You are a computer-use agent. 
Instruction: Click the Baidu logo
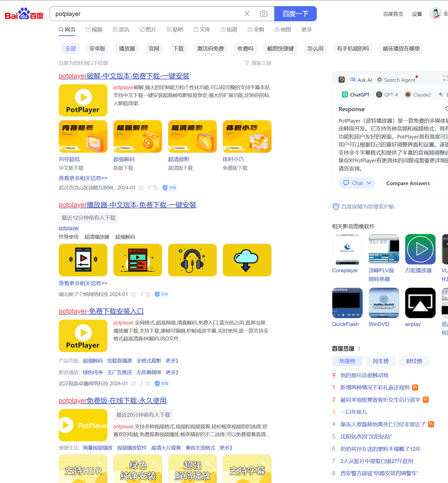24,14
